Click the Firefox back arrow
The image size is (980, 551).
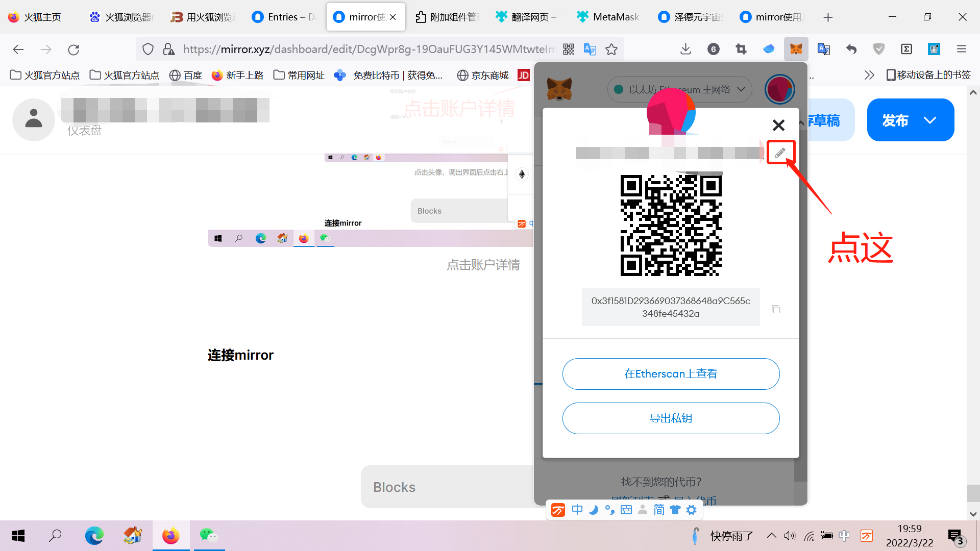tap(18, 49)
